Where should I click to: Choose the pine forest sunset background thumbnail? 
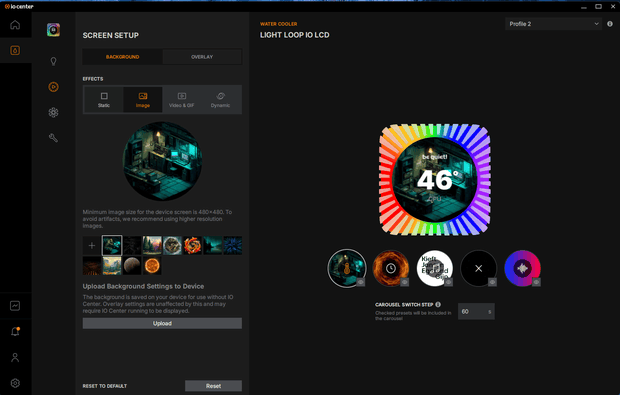(152, 246)
